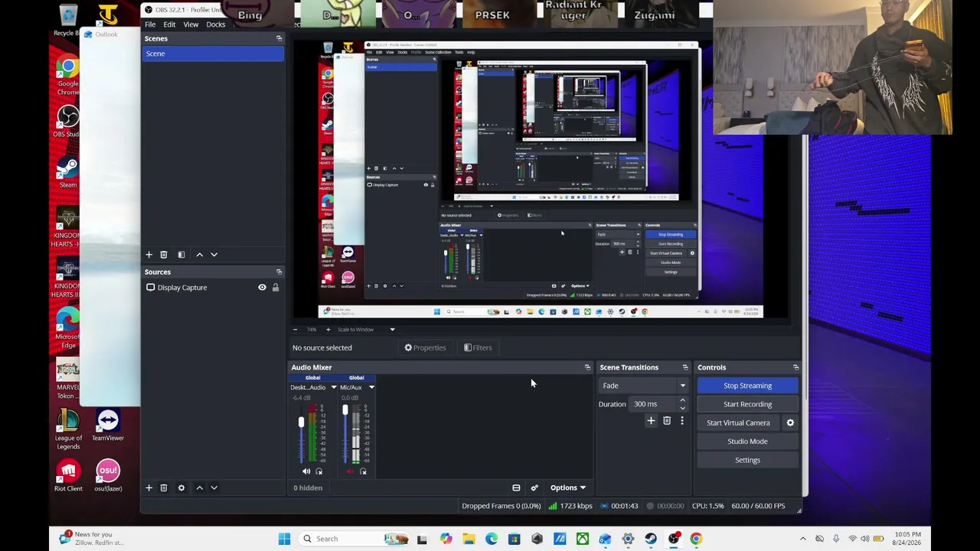The image size is (980, 551).
Task: Open Desktop Audio channel dropdown
Action: click(334, 387)
